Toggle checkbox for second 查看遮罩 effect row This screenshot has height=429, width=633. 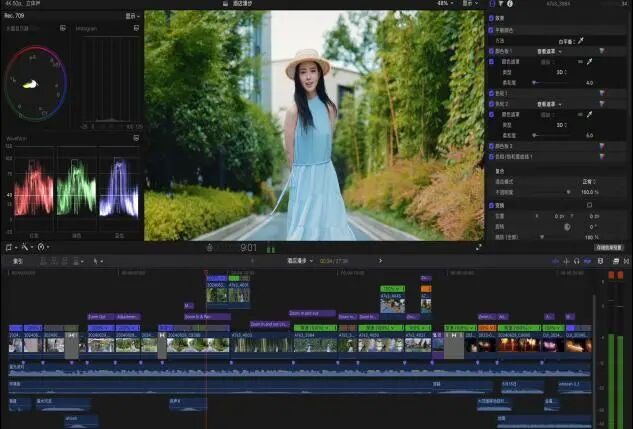coord(491,104)
